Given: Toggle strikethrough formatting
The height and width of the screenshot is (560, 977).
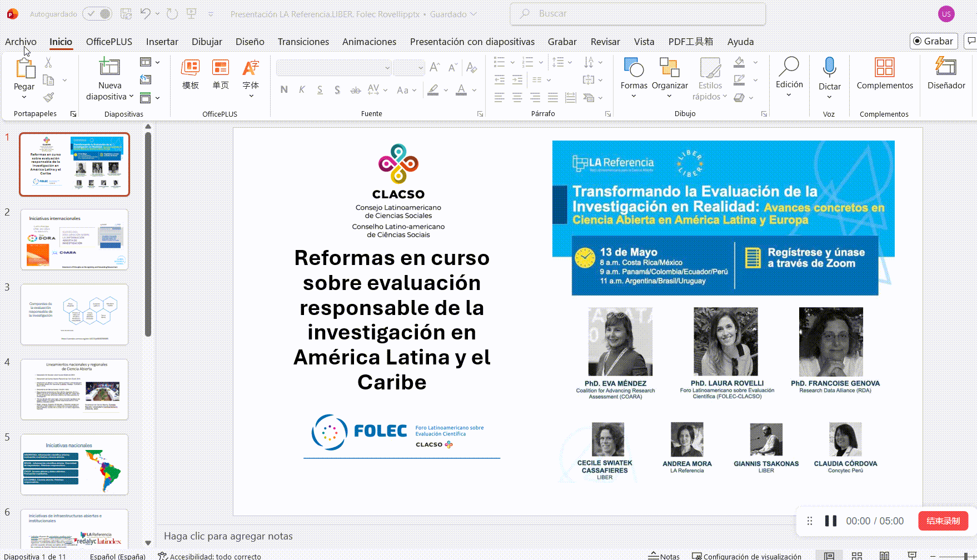Looking at the screenshot, I should click(355, 89).
